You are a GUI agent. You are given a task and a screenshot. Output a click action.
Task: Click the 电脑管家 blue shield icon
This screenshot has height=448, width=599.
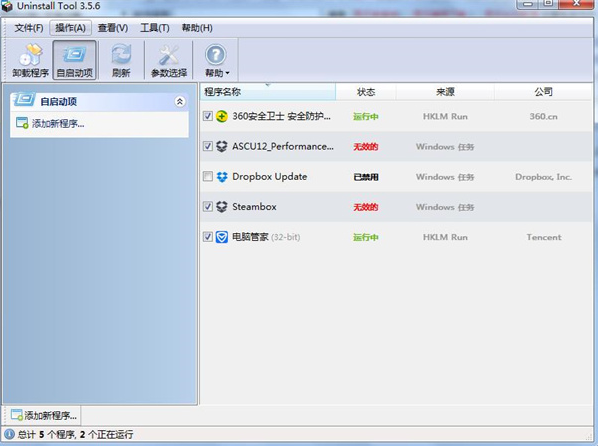pos(222,237)
